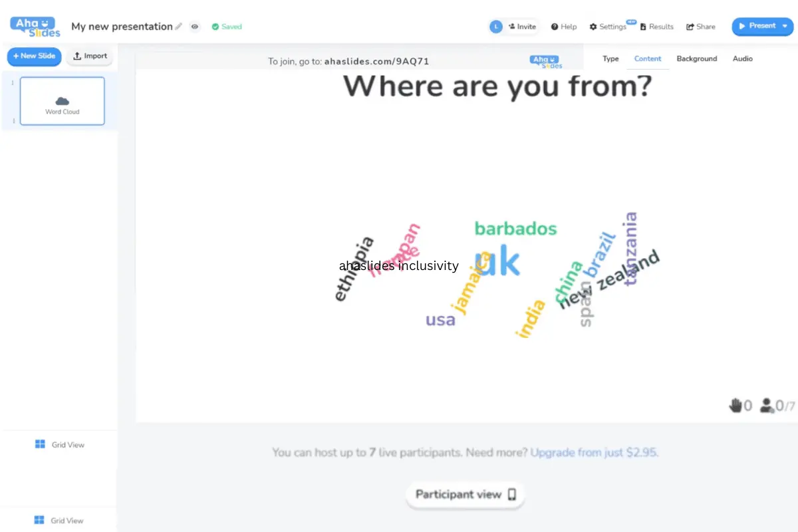View Results page
Screen dimensions: 798x532
[657, 27]
